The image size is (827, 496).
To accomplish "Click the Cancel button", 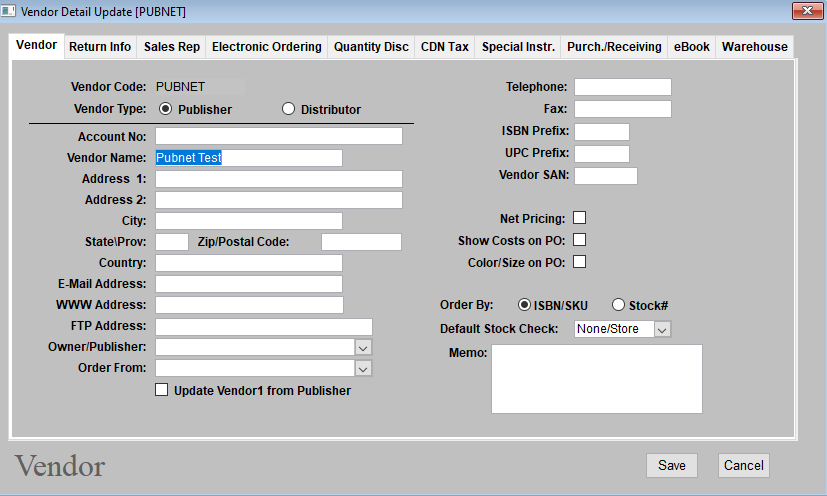I will point(743,465).
